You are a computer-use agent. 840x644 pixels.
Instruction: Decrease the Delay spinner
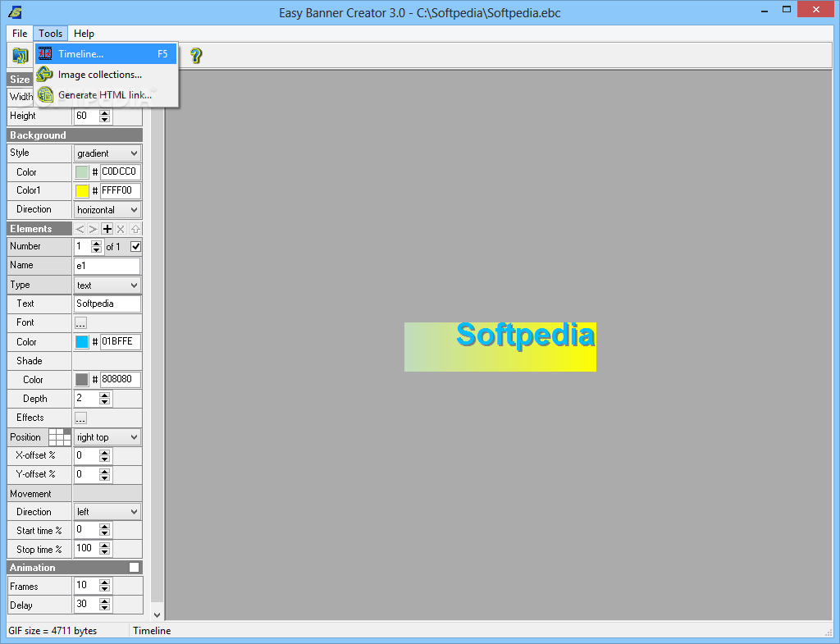pos(104,608)
